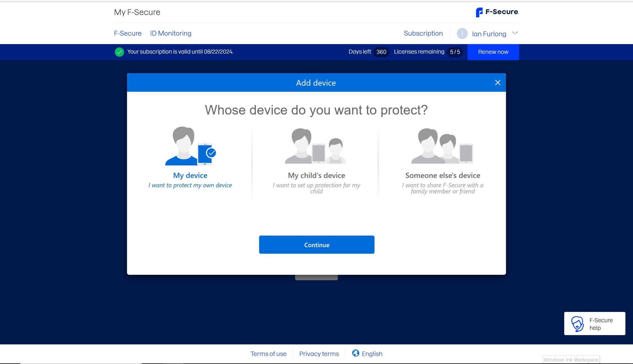Choose the "My device" option label
The image size is (633, 364).
click(x=190, y=175)
